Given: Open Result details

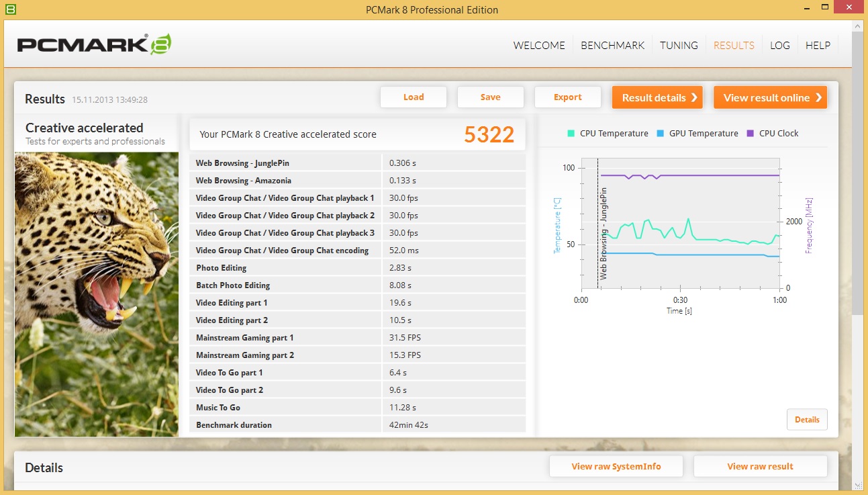Looking at the screenshot, I should tap(657, 97).
